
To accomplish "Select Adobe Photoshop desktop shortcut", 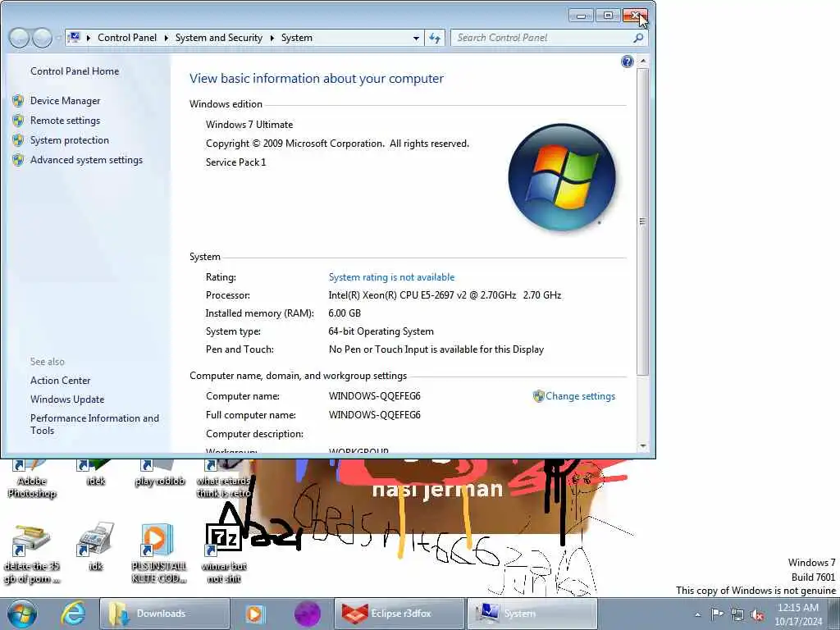I will click(32, 480).
